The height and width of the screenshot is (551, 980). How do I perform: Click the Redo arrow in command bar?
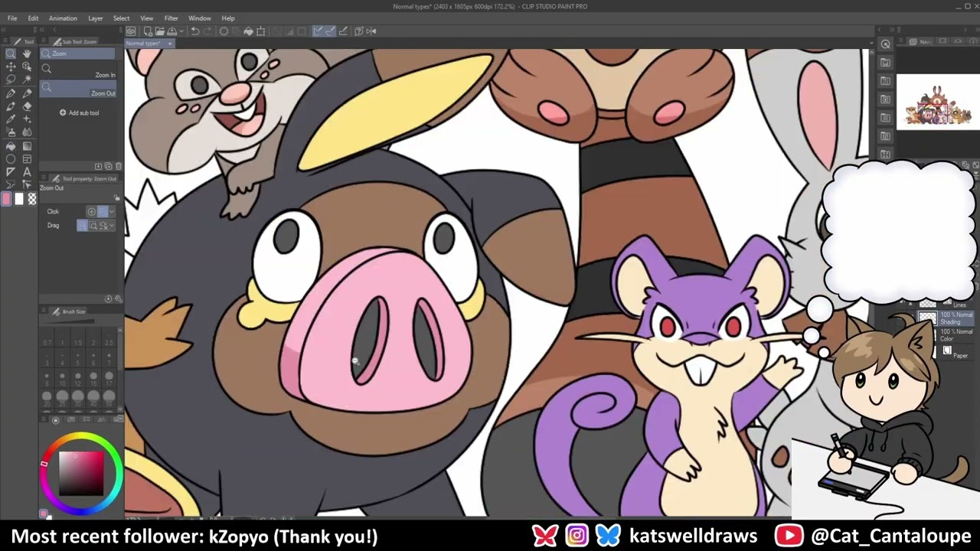pyautogui.click(x=207, y=31)
